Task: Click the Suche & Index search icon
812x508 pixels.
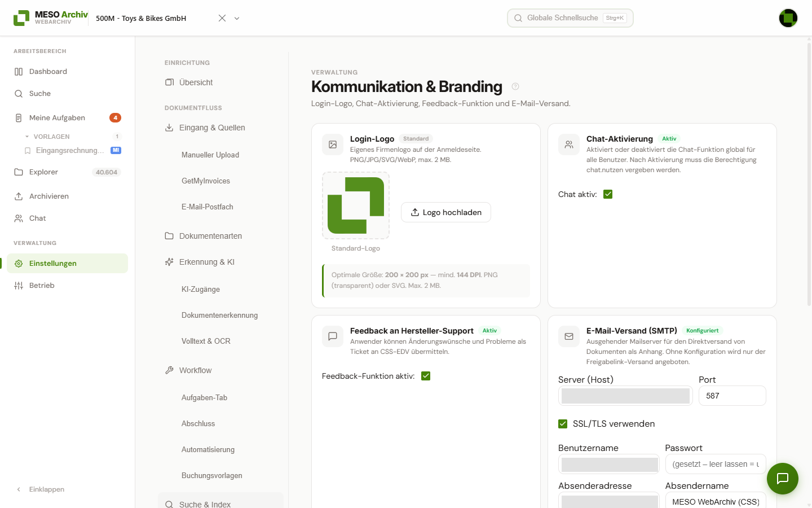Action: tap(169, 505)
